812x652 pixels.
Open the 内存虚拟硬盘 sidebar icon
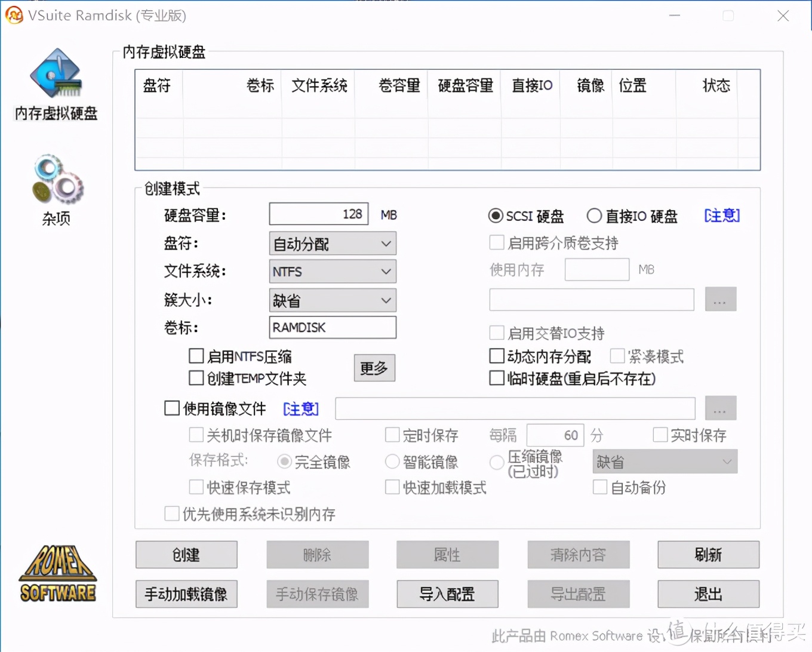tap(56, 73)
